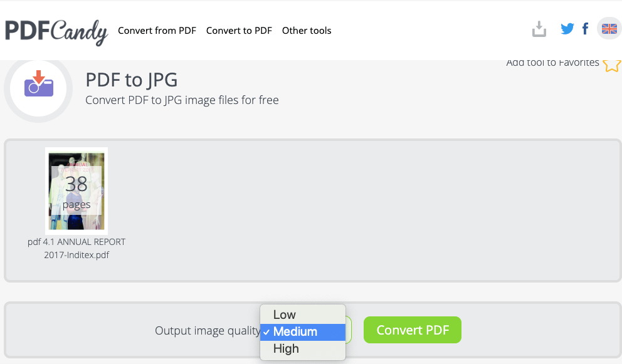
Task: Select the 38 pages PDF thumbnail
Action: pyautogui.click(x=76, y=190)
